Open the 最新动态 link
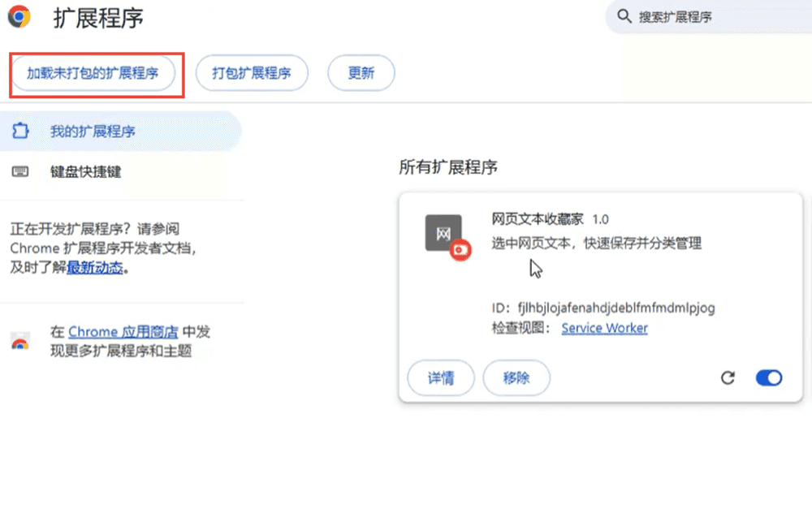The image size is (812, 513). 94,268
